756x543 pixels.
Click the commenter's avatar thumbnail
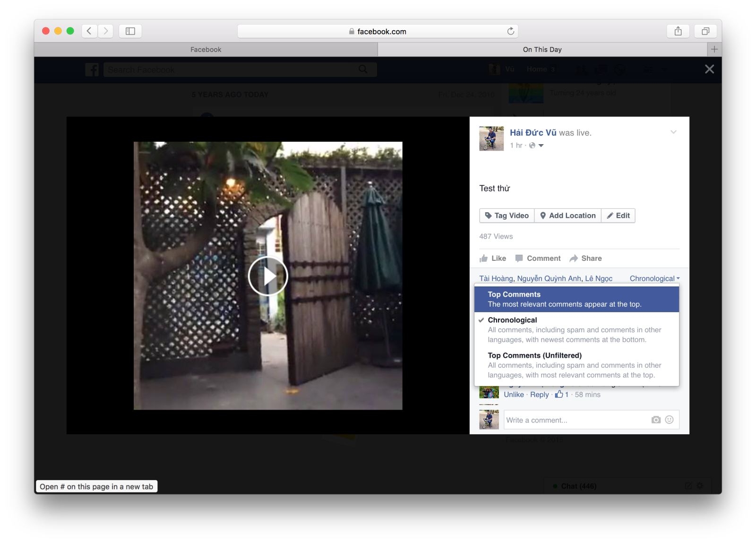(x=489, y=392)
